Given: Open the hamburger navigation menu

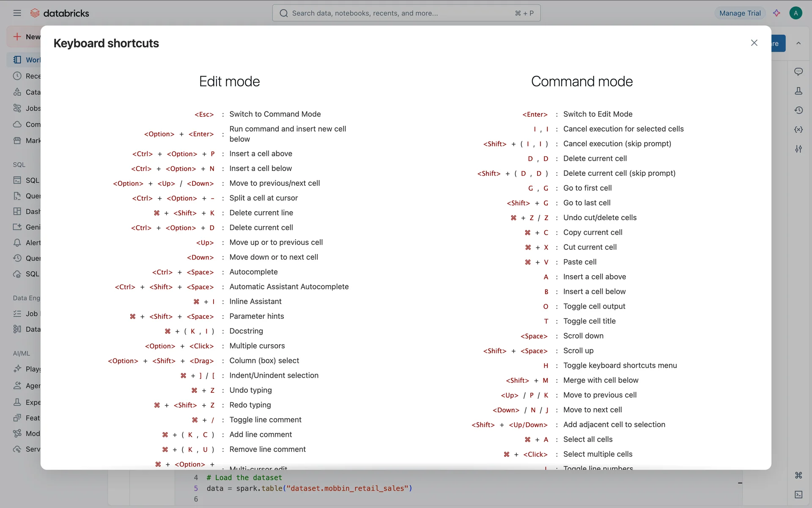Looking at the screenshot, I should 17,13.
